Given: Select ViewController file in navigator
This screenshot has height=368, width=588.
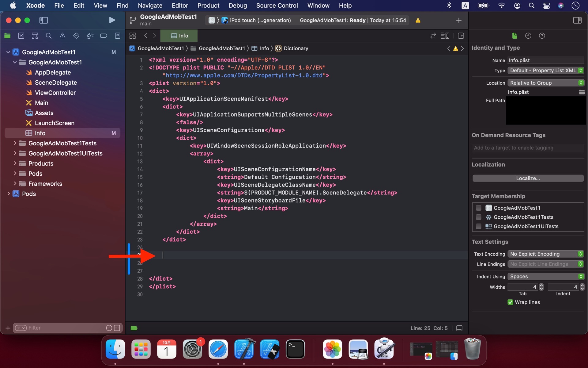Looking at the screenshot, I should click(x=55, y=93).
